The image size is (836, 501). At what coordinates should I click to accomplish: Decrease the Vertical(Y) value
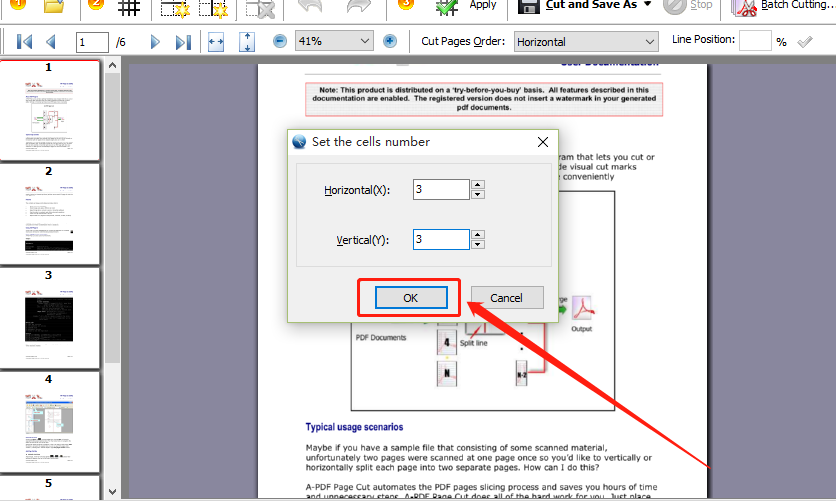pos(478,245)
